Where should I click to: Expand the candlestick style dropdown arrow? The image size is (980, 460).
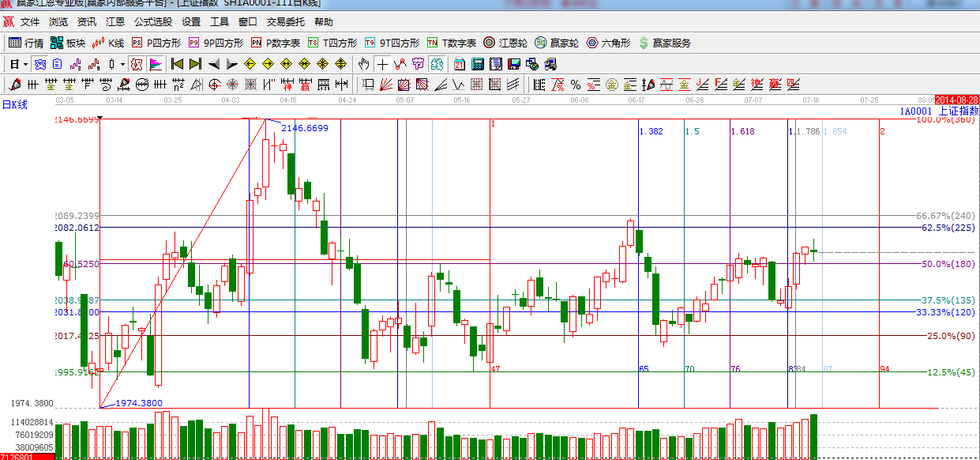coord(122,64)
